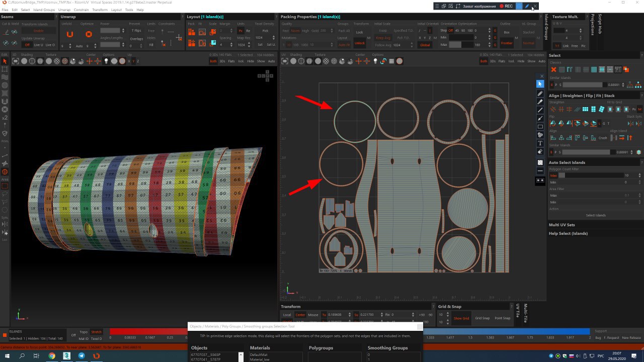
Task: Toggle Update Unwrap Off button
Action: [x=27, y=45]
